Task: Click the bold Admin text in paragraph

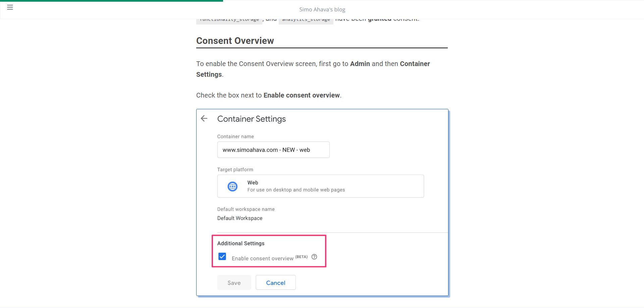Action: tap(360, 64)
